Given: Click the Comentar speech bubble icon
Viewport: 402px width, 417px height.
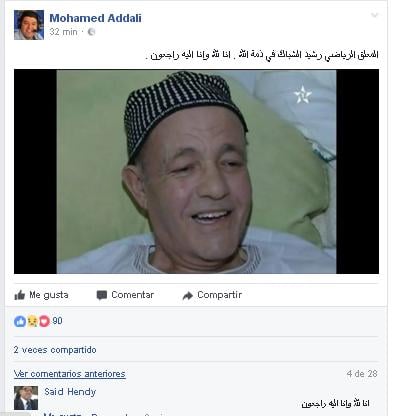Looking at the screenshot, I should [102, 295].
